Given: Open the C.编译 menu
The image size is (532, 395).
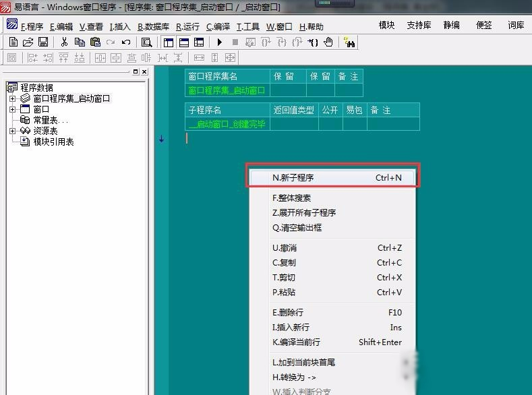Looking at the screenshot, I should pos(218,26).
